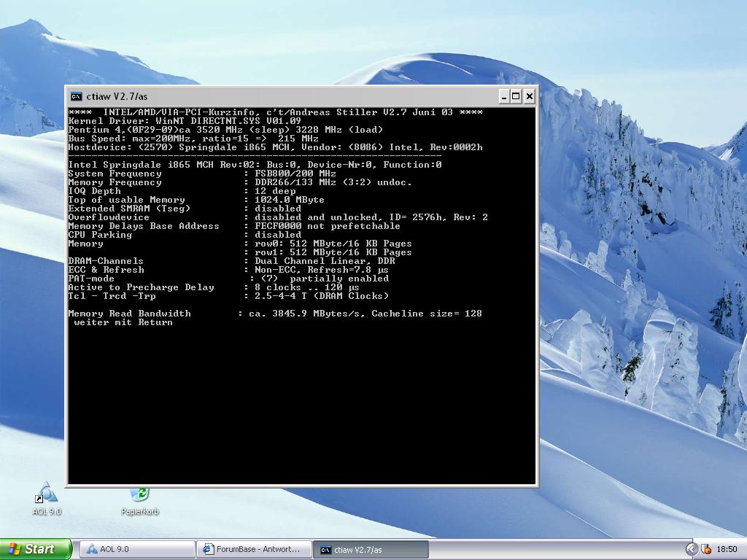Click 'Dual Channel Linear, DDR' value
The image size is (747, 560).
[325, 261]
